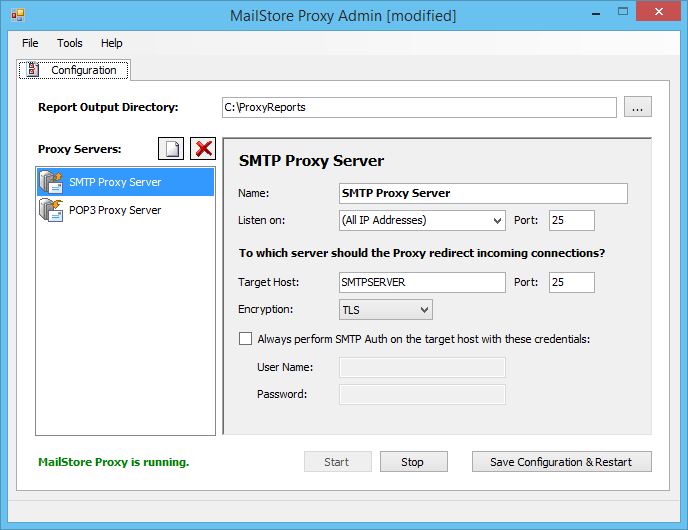The image size is (688, 530).
Task: Enable Always perform SMTP Auth checkbox
Action: coord(246,339)
